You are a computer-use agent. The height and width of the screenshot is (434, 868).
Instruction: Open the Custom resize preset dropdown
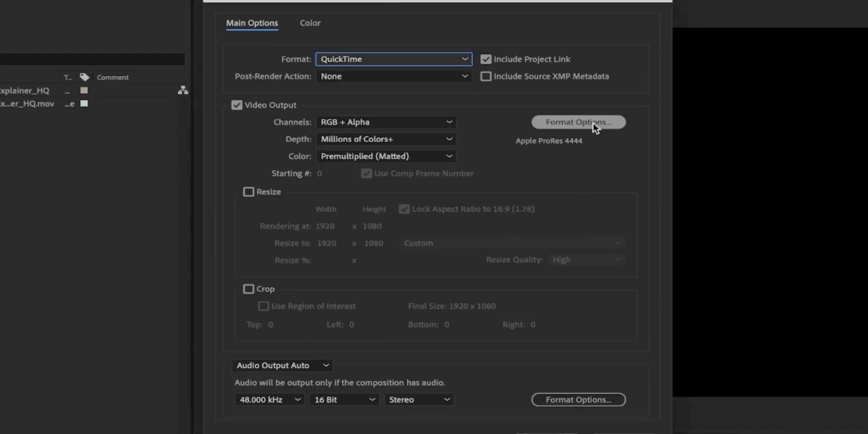pos(512,243)
